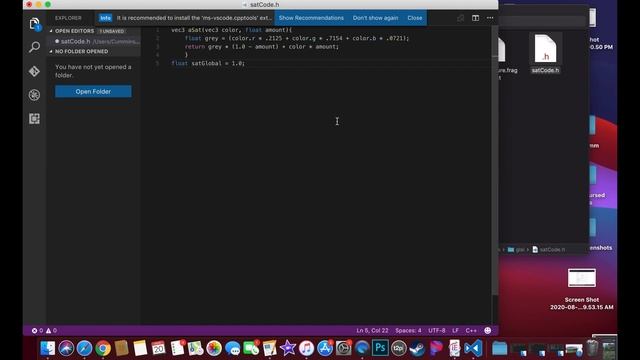Viewport: 640px width, 360px height.
Task: Open Reminders from the Dock
Action: tap(177, 348)
